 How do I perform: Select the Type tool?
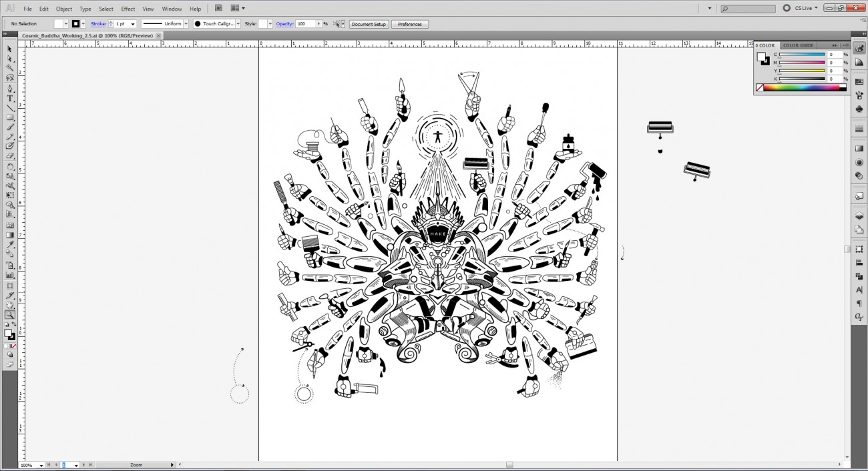click(10, 98)
